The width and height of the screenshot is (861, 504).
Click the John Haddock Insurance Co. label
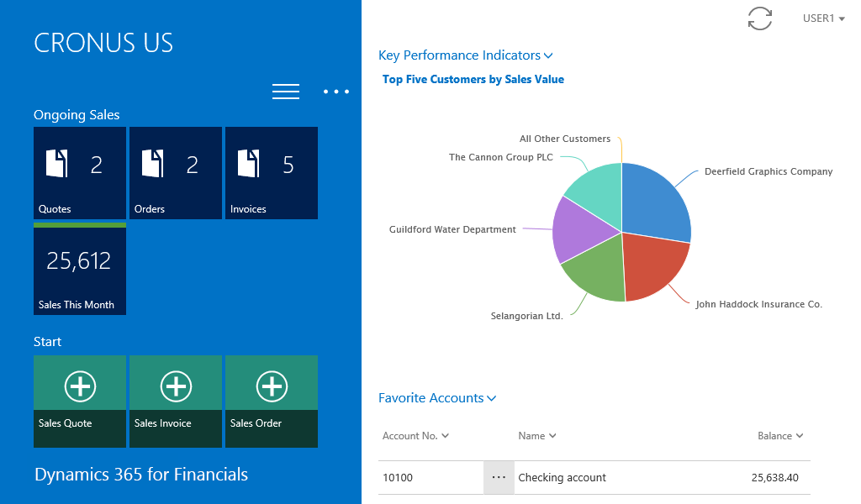[758, 304]
